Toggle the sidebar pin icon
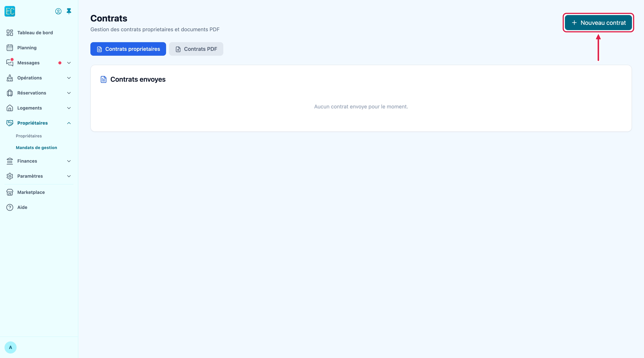 tap(69, 11)
